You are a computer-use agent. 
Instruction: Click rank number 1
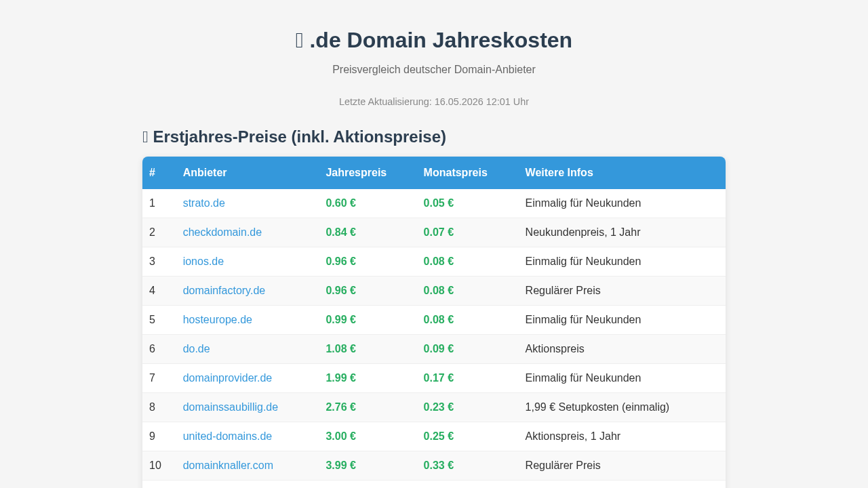tap(152, 203)
